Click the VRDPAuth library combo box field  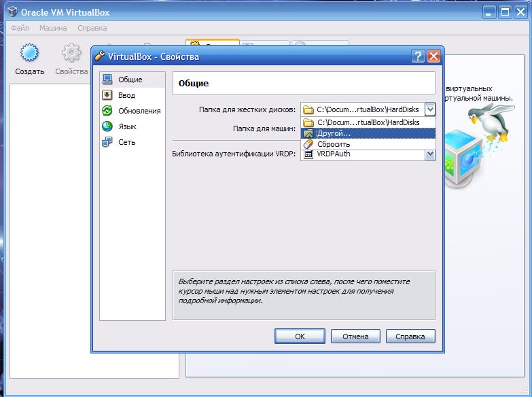coord(368,154)
